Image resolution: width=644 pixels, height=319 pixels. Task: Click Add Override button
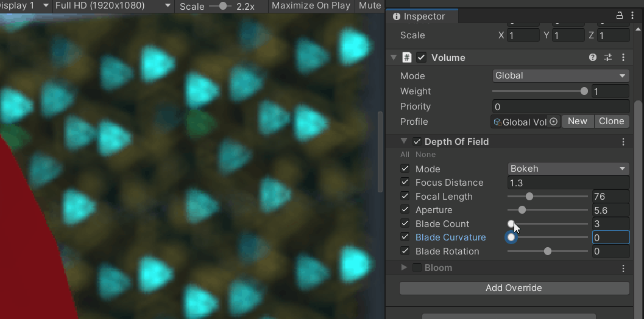514,288
